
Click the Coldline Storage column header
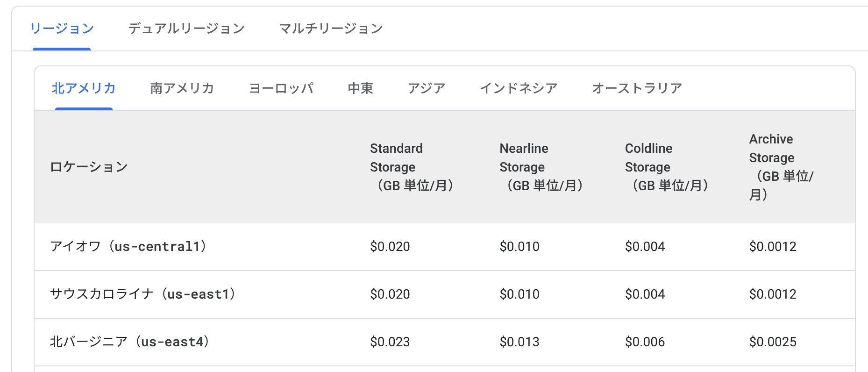click(667, 167)
